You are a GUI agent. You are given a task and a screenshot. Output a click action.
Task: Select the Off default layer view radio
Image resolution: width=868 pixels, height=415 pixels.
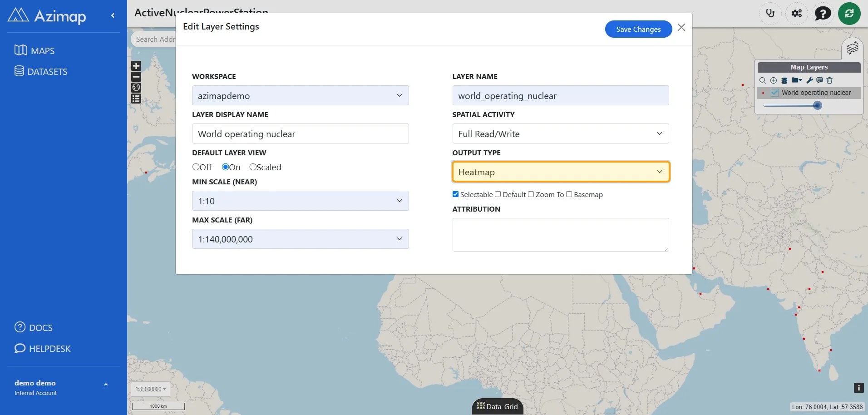click(x=196, y=167)
